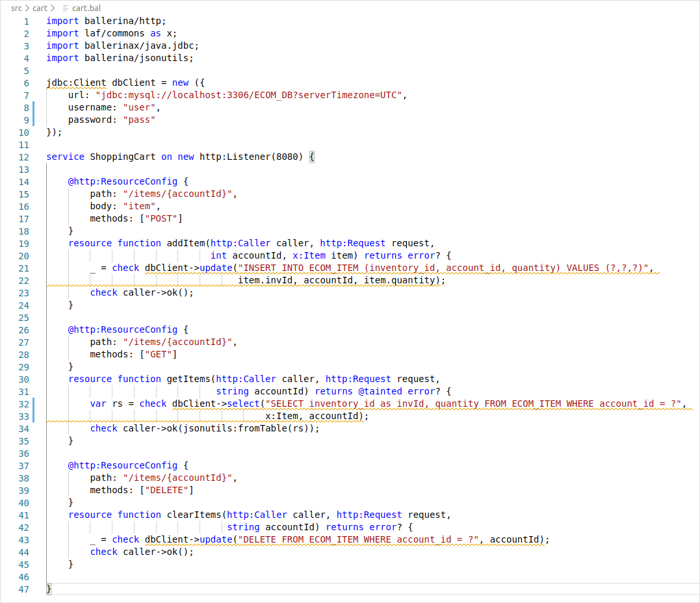Click the '@tainted' annotation on line 31

(380, 391)
